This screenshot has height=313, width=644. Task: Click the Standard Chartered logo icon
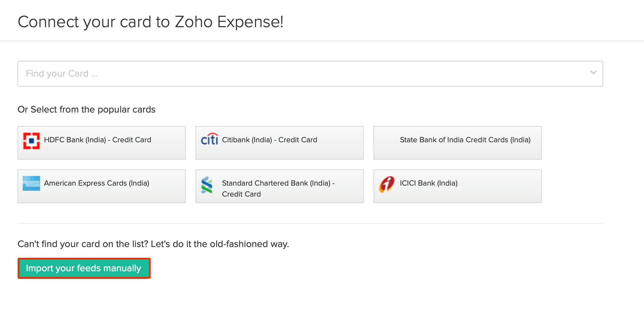pyautogui.click(x=207, y=185)
